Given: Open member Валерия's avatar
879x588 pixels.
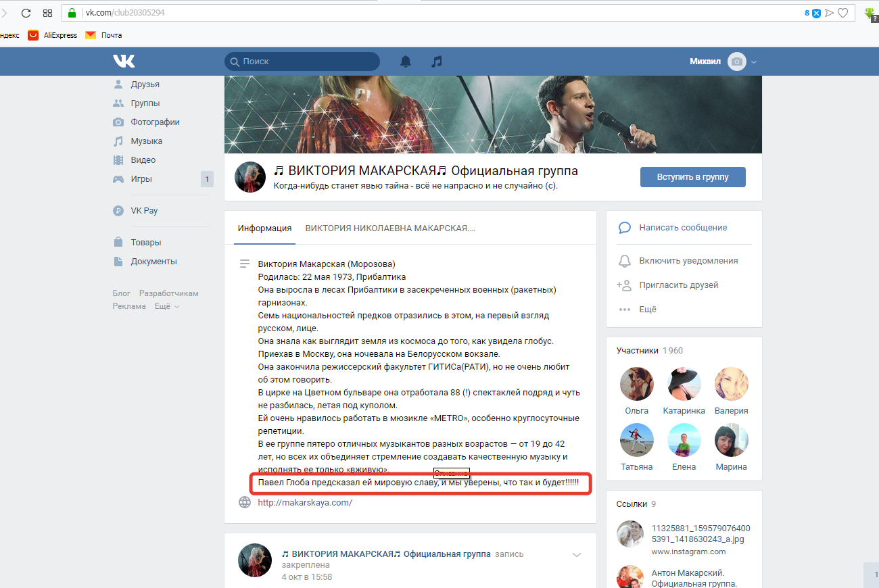Looking at the screenshot, I should 732,384.
